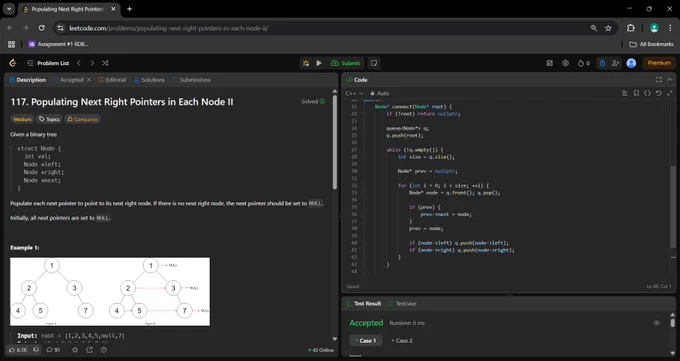Viewport: 680px width, 361px height.
Task: Click the braces snippet icon in editor
Action: pyautogui.click(x=647, y=93)
